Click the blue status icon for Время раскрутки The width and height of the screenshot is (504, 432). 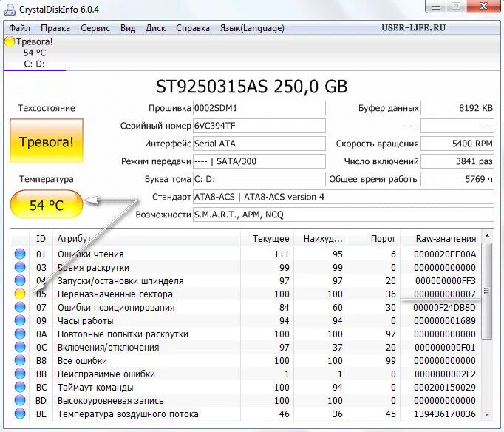click(x=20, y=267)
